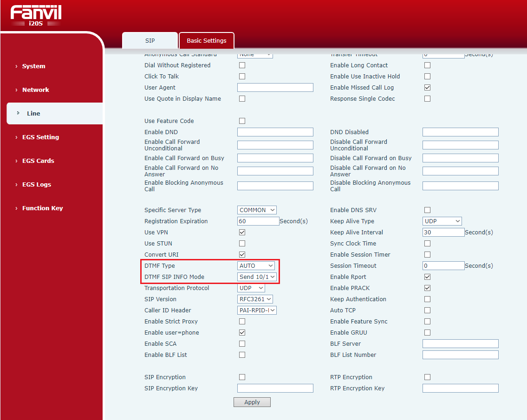Enable the Use STUN checkbox
The image size is (527, 420).
click(x=242, y=244)
